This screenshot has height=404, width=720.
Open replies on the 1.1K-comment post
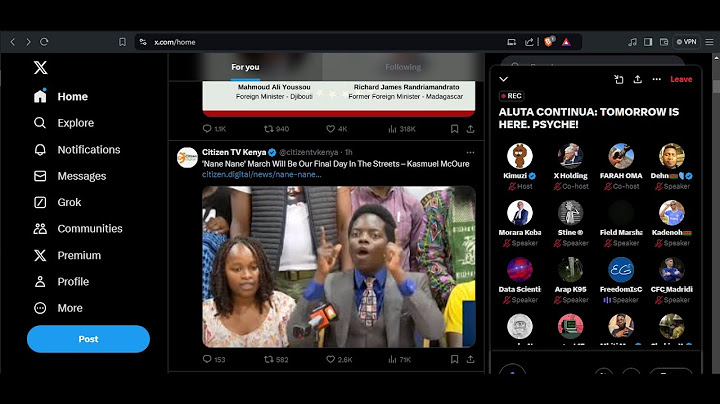tap(214, 129)
